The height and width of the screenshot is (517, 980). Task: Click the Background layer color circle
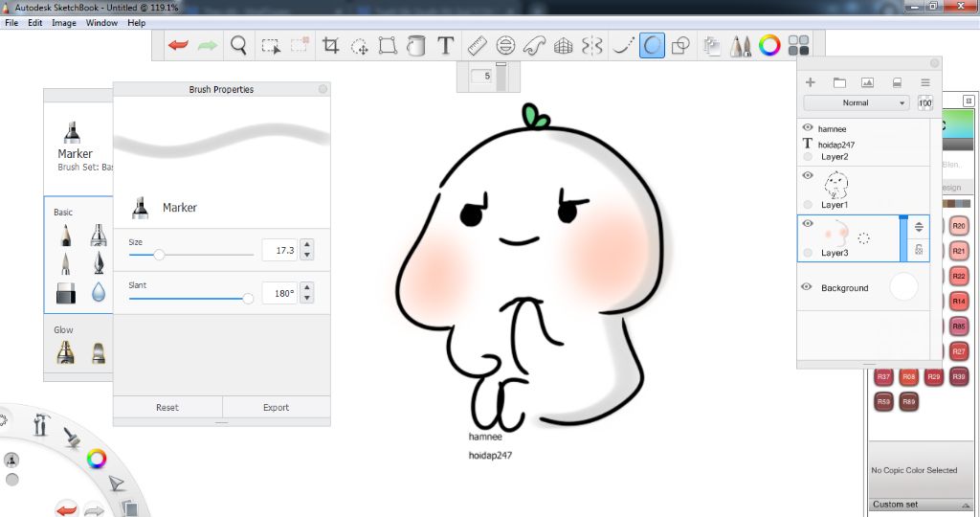coord(903,287)
